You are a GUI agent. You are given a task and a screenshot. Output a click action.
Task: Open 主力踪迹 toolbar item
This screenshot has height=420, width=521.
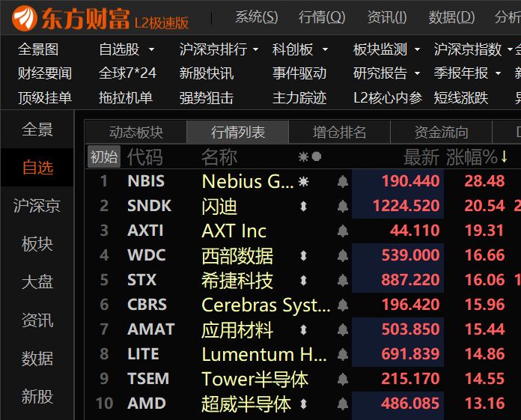click(299, 98)
